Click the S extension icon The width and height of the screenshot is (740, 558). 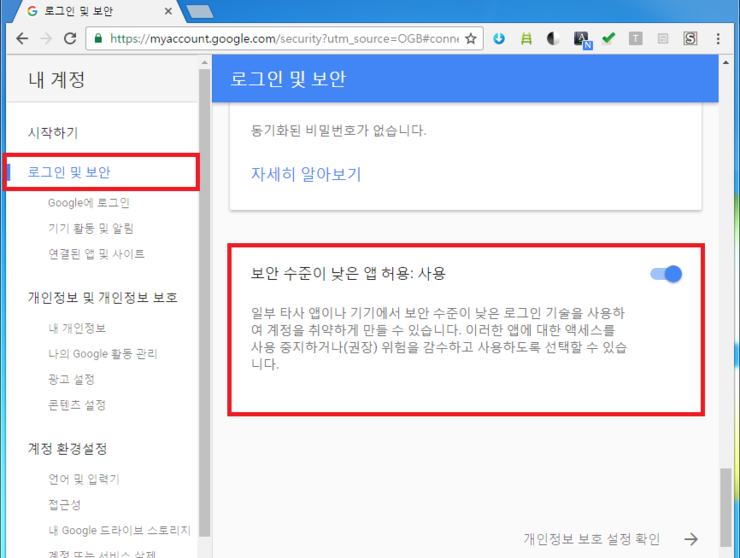[690, 39]
